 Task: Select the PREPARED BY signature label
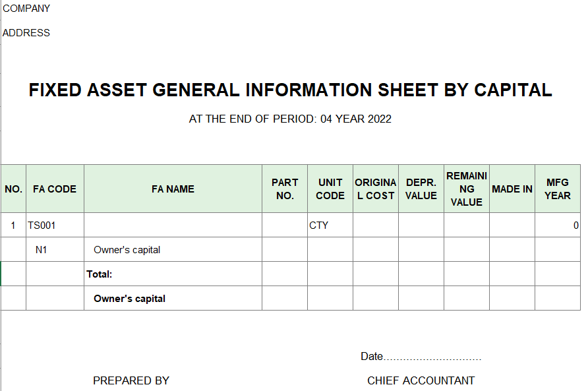131,380
